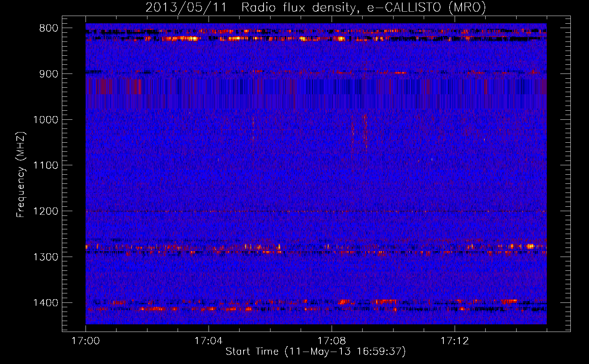Click the 17:00 time axis label
This screenshot has width=589, height=364.
pos(86,341)
